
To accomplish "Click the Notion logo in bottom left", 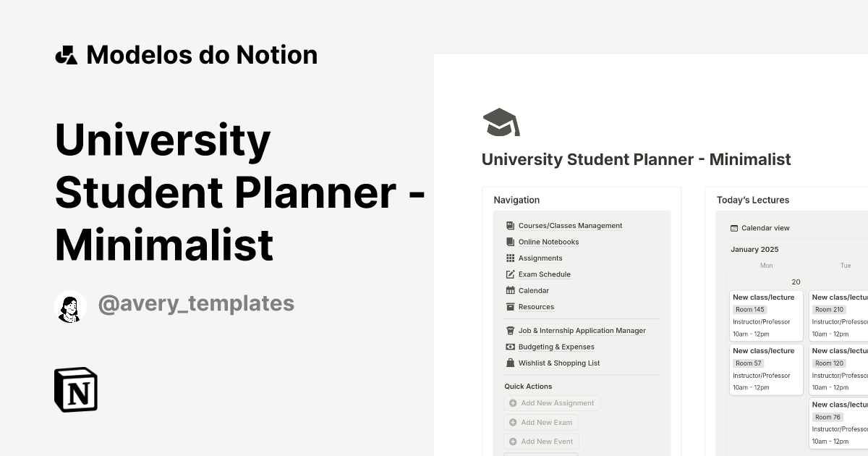I will (x=75, y=390).
